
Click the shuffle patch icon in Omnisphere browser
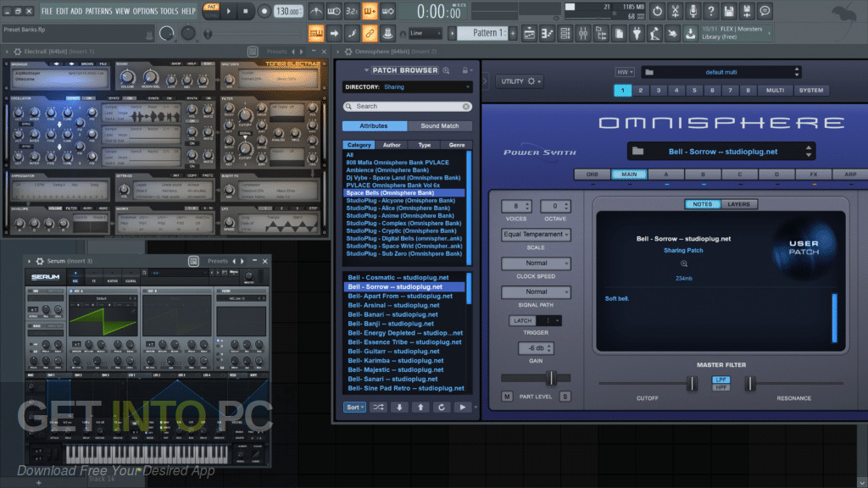378,408
